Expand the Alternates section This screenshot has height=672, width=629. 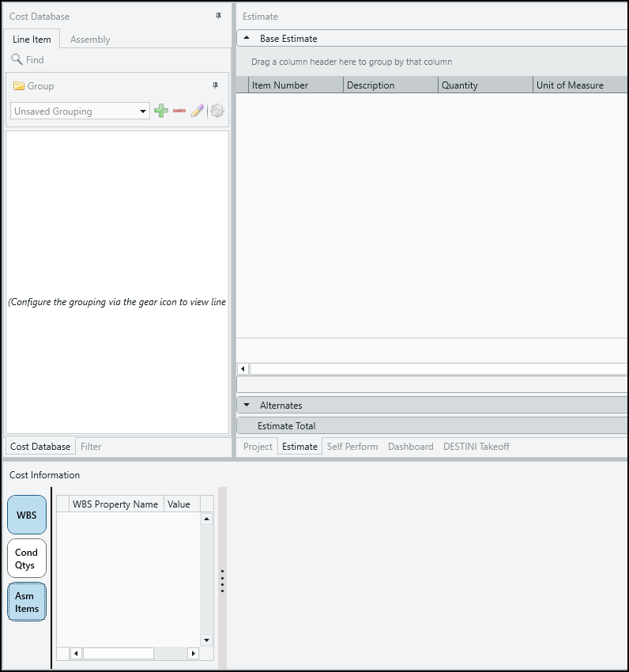pyautogui.click(x=247, y=405)
